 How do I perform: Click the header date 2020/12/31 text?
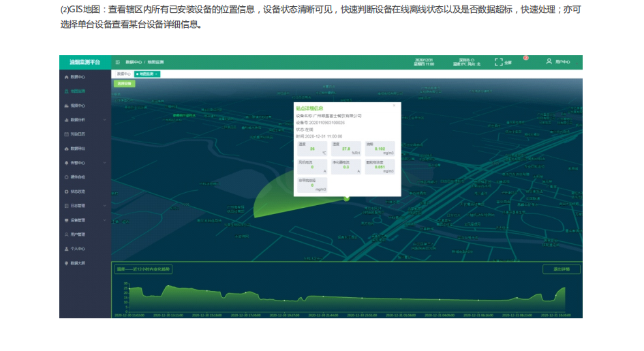pyautogui.click(x=424, y=60)
